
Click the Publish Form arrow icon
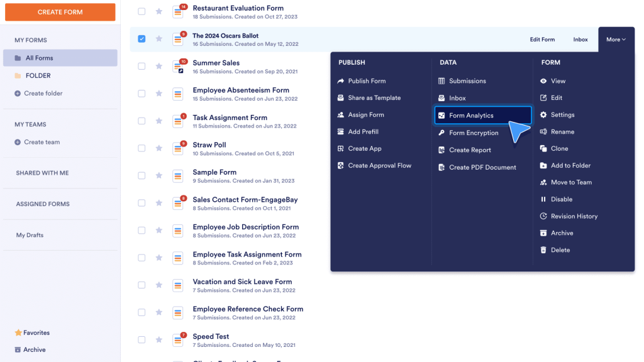(341, 81)
